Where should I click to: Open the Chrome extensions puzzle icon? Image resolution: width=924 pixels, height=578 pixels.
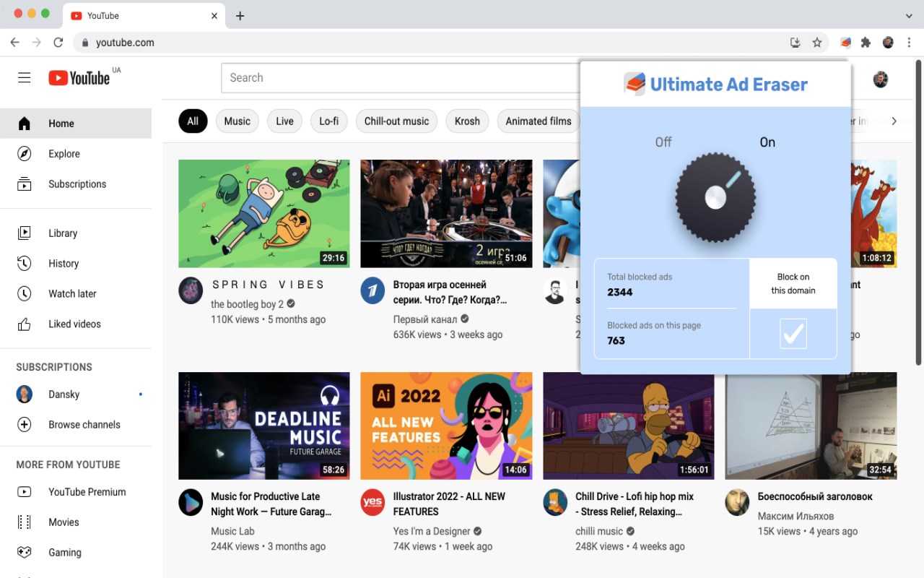point(866,43)
